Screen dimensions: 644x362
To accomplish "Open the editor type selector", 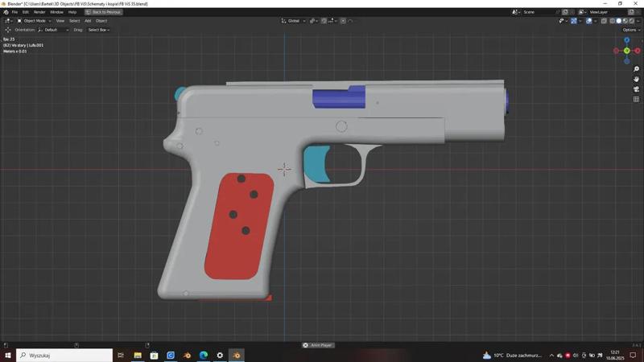I will click(x=8, y=21).
